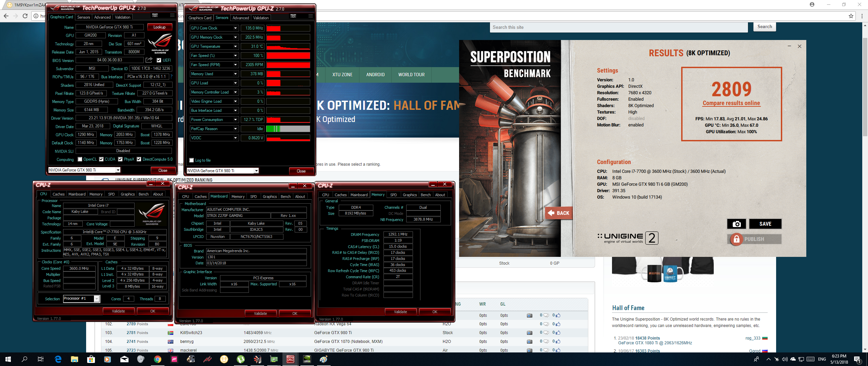868x366 pixels.
Task: Expand the Fan Speed (RPM) sensor dropdown
Action: pos(235,65)
